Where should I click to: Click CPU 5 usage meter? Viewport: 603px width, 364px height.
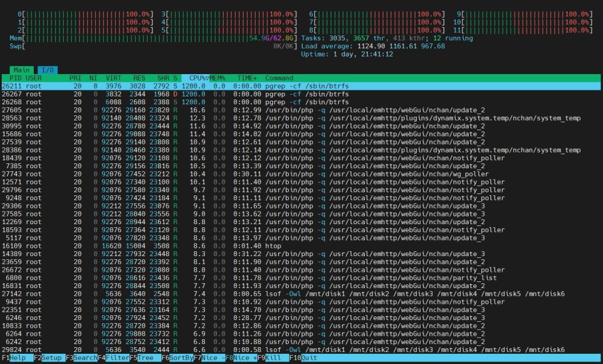point(229,30)
